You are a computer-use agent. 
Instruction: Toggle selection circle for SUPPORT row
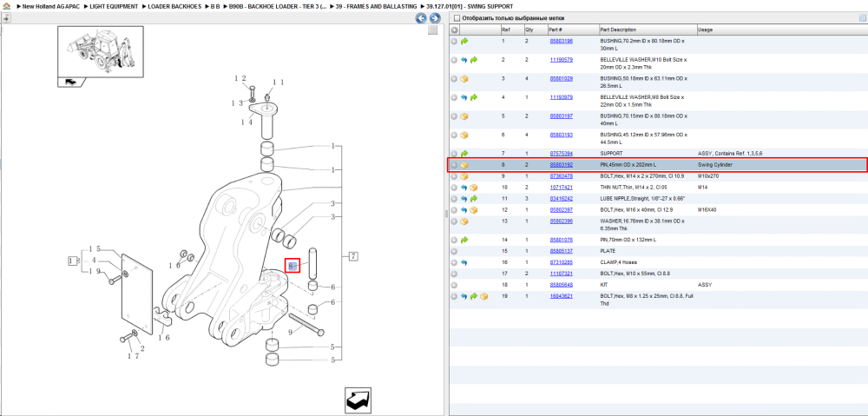(x=455, y=154)
